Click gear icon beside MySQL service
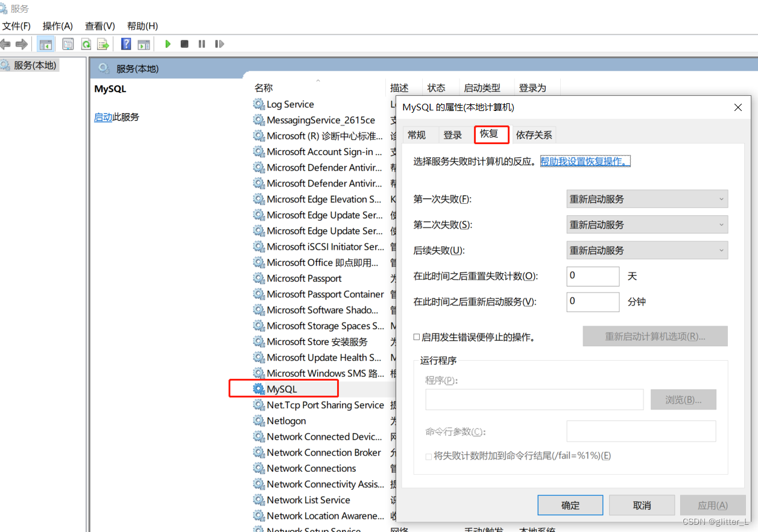The image size is (758, 532). 259,389
